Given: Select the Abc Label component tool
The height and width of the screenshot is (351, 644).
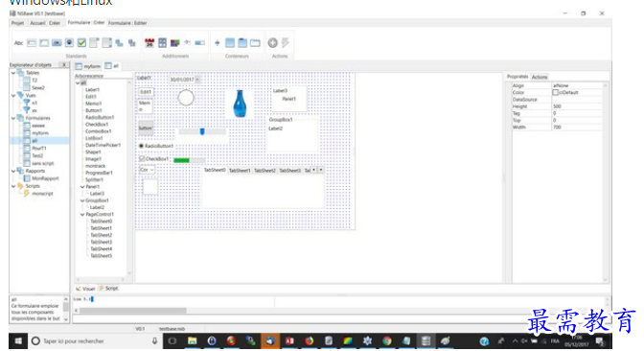Looking at the screenshot, I should pos(19,43).
